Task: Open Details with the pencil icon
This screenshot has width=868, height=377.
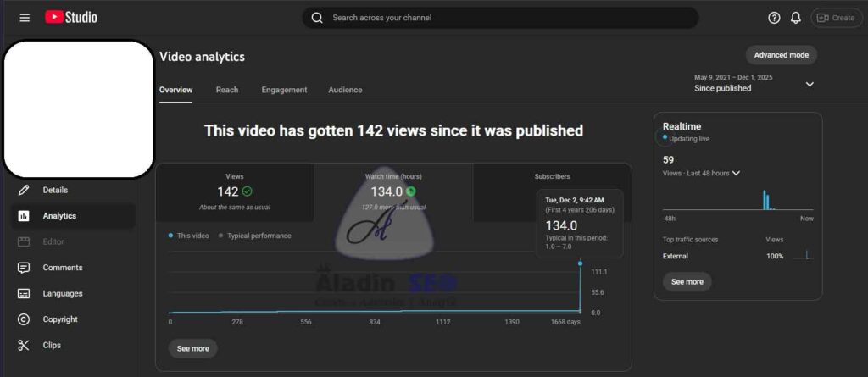Action: click(x=25, y=190)
